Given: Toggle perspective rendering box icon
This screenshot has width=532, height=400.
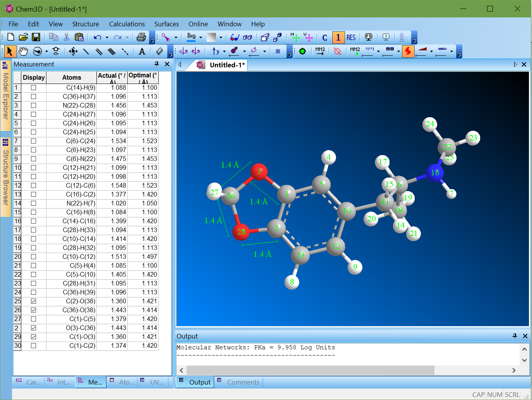Looking at the screenshot, I should [265, 37].
